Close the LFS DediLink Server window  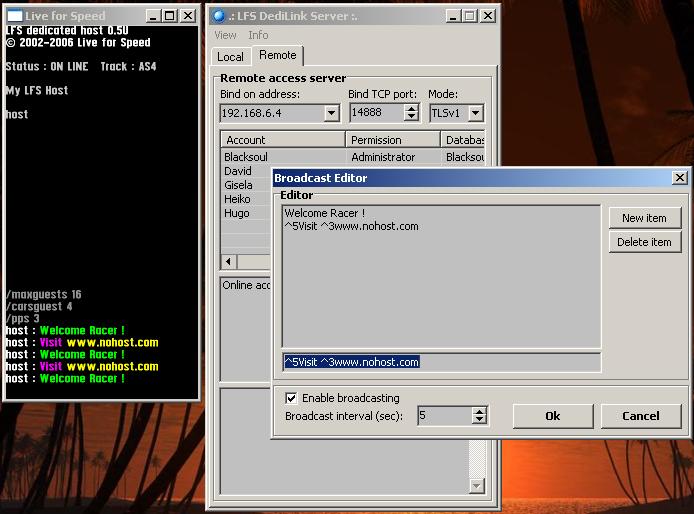(488, 16)
